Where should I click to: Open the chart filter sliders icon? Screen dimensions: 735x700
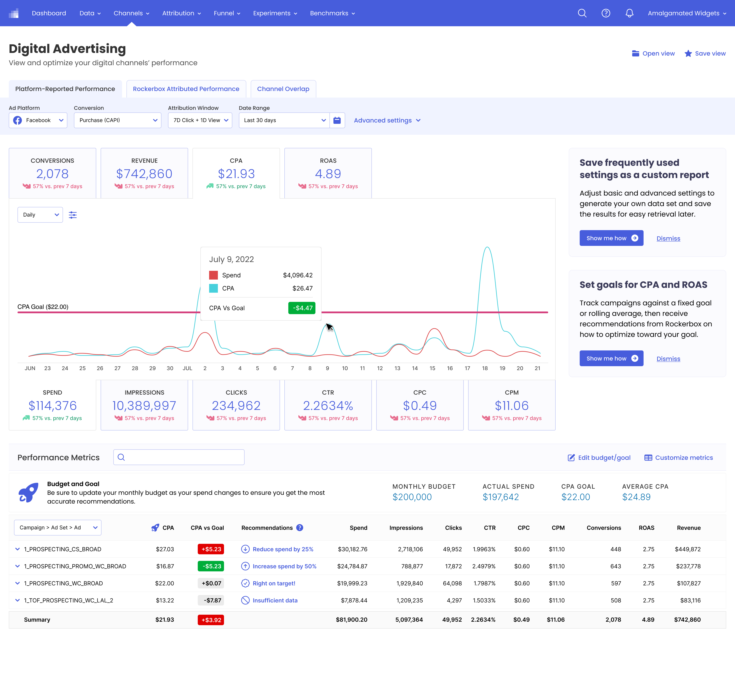tap(73, 215)
